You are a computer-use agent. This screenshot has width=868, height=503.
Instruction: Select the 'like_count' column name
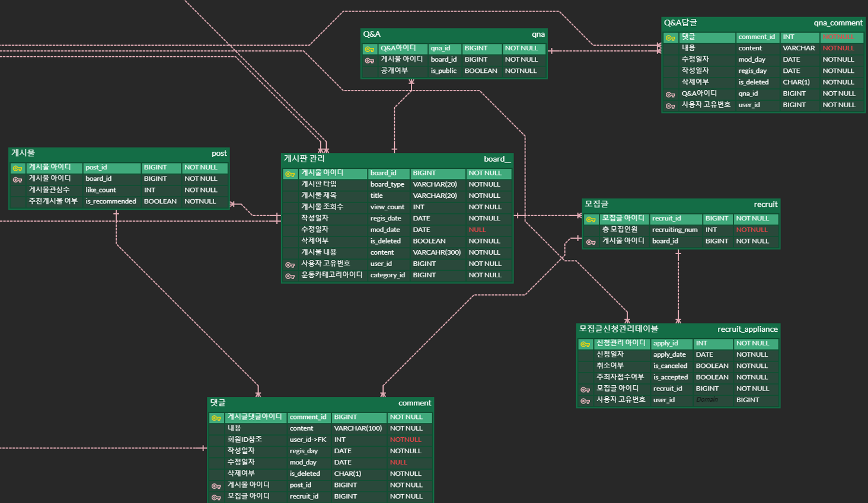pyautogui.click(x=101, y=190)
